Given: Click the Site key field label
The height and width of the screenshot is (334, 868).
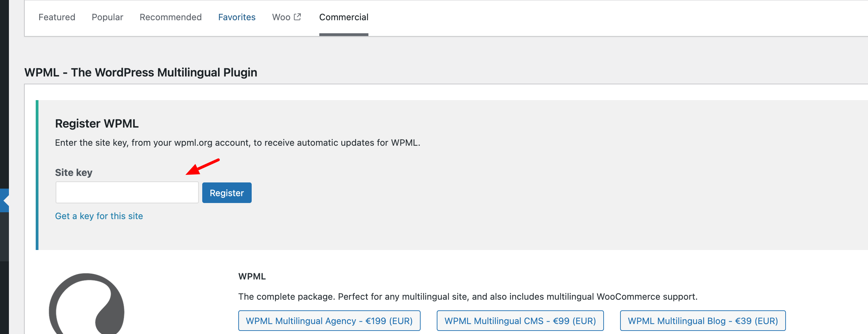Looking at the screenshot, I should [74, 172].
